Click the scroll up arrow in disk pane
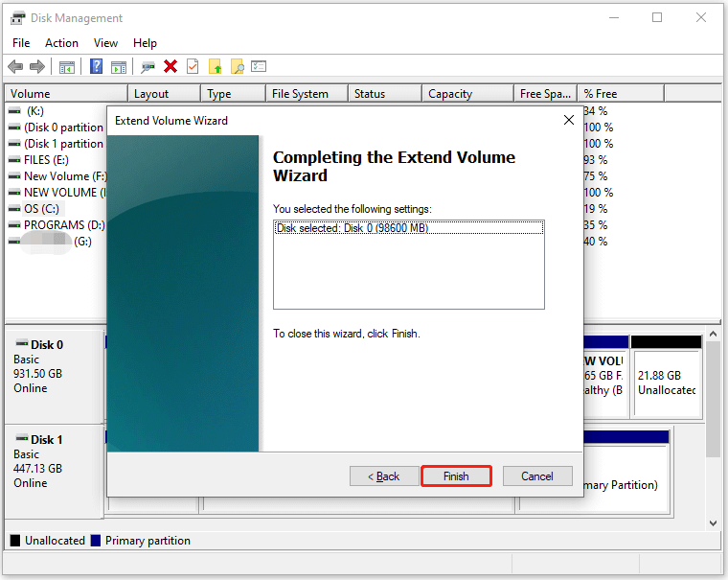This screenshot has height=580, width=728. 713,335
